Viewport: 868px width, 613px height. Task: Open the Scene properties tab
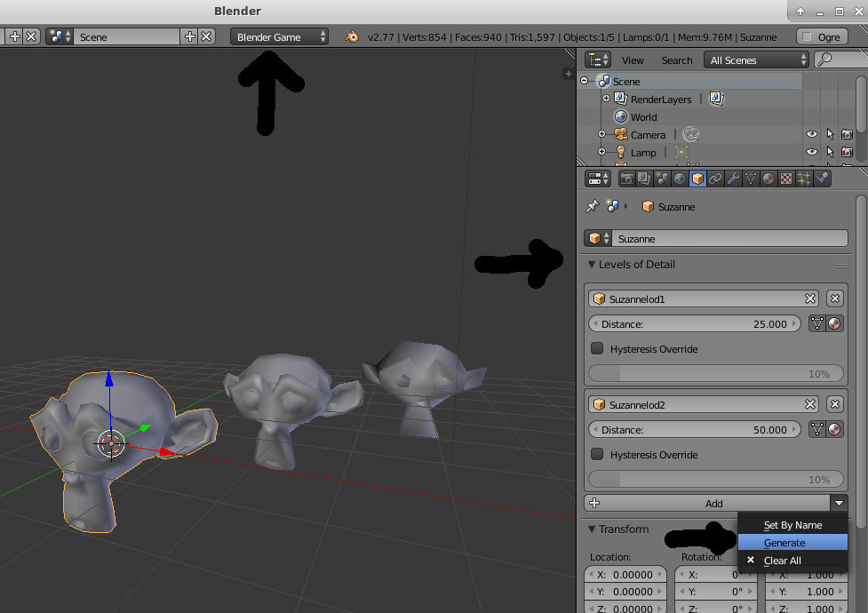pyautogui.click(x=662, y=179)
